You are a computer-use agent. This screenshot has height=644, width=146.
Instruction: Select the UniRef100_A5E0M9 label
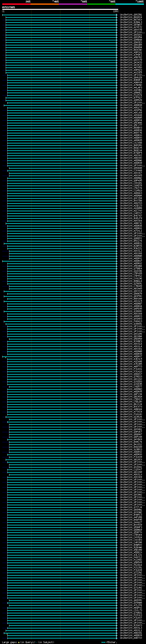131,550
